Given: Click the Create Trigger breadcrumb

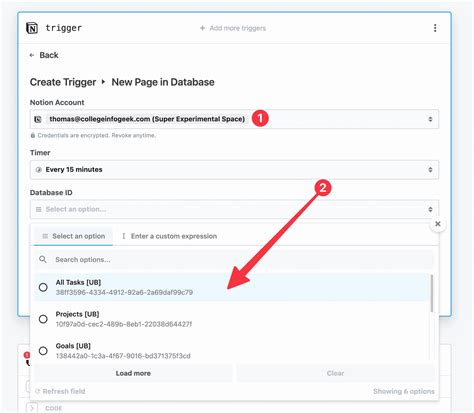Looking at the screenshot, I should click(x=63, y=82).
